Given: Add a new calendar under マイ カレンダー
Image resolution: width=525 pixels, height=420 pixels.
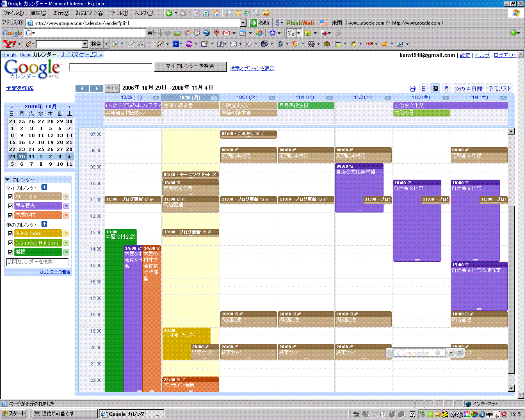Looking at the screenshot, I should click(x=44, y=187).
